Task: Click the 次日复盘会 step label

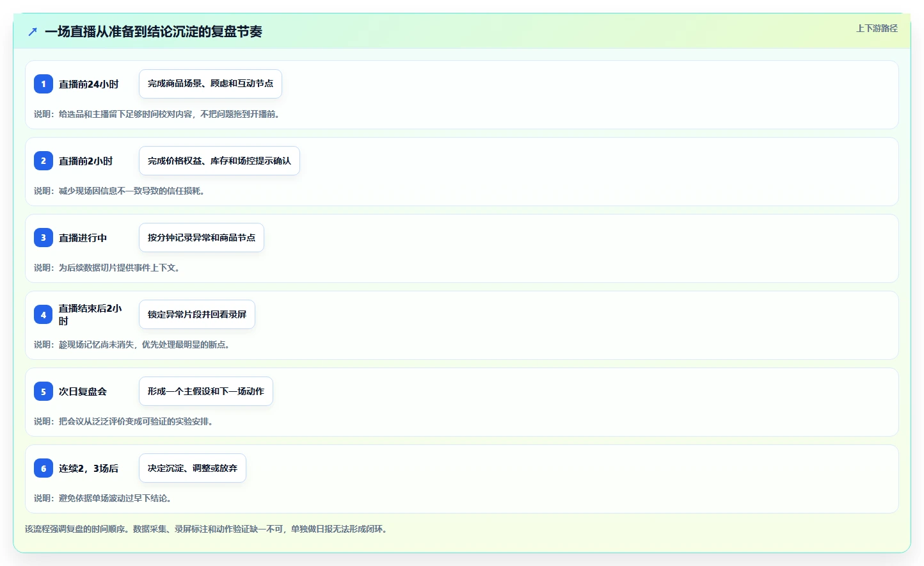Action: pyautogui.click(x=83, y=391)
